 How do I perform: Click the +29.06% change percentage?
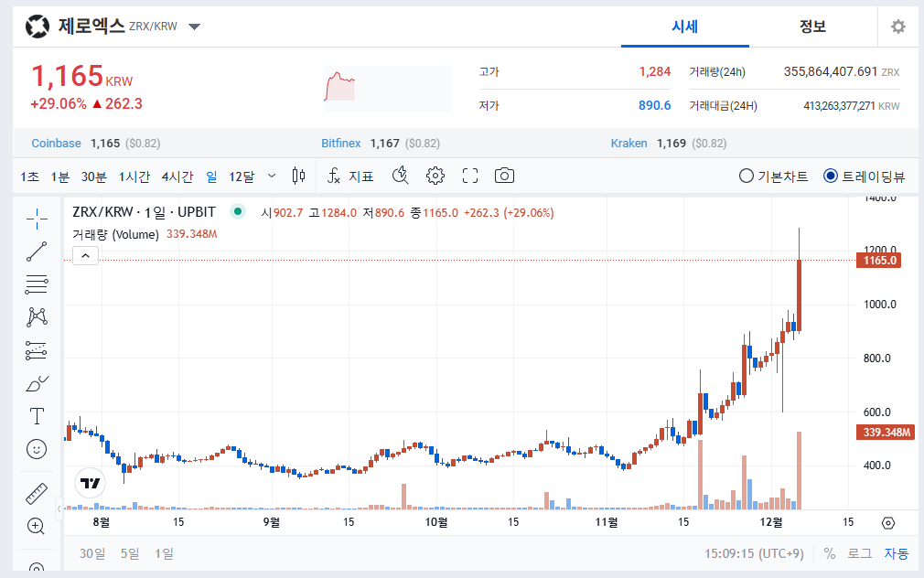point(59,103)
